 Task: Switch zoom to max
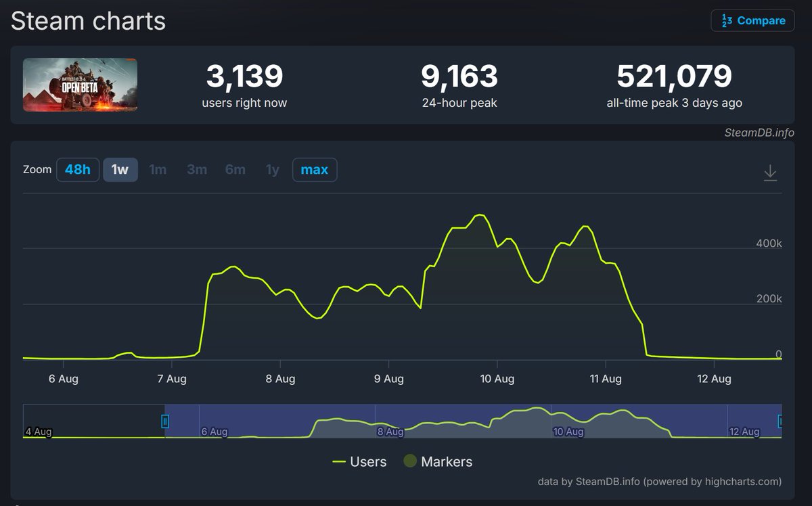click(314, 170)
